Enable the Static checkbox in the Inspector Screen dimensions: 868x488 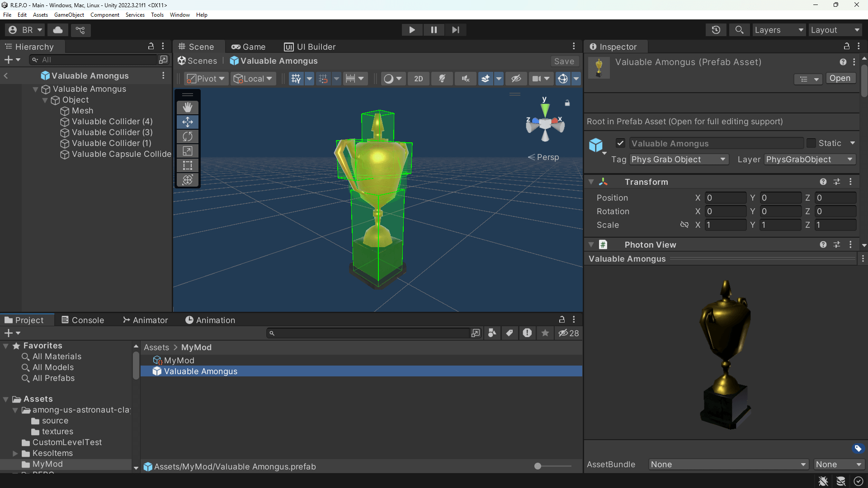tap(811, 143)
